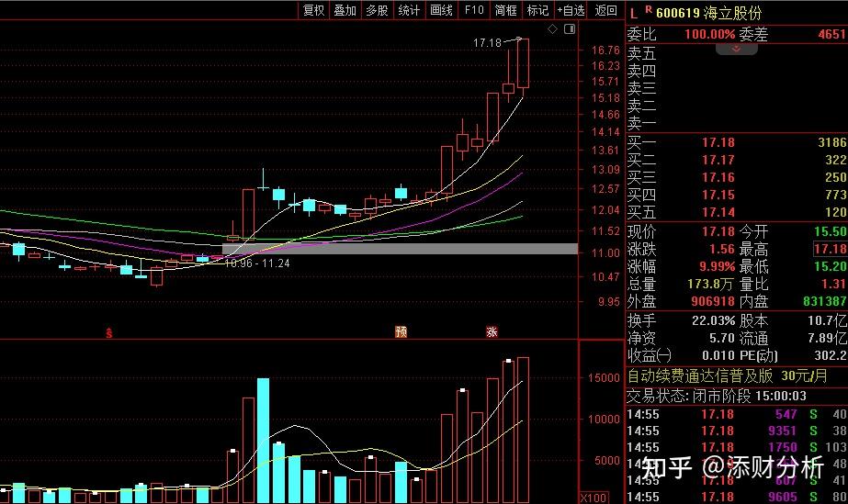Open the 统计 statistics menu
This screenshot has width=848, height=504.
(409, 10)
